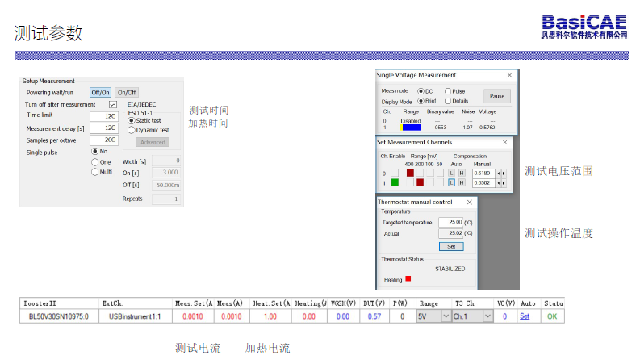The width and height of the screenshot is (636, 364).
Task: Expand the T3 Ch. Ch.1 dropdown
Action: coord(487,316)
